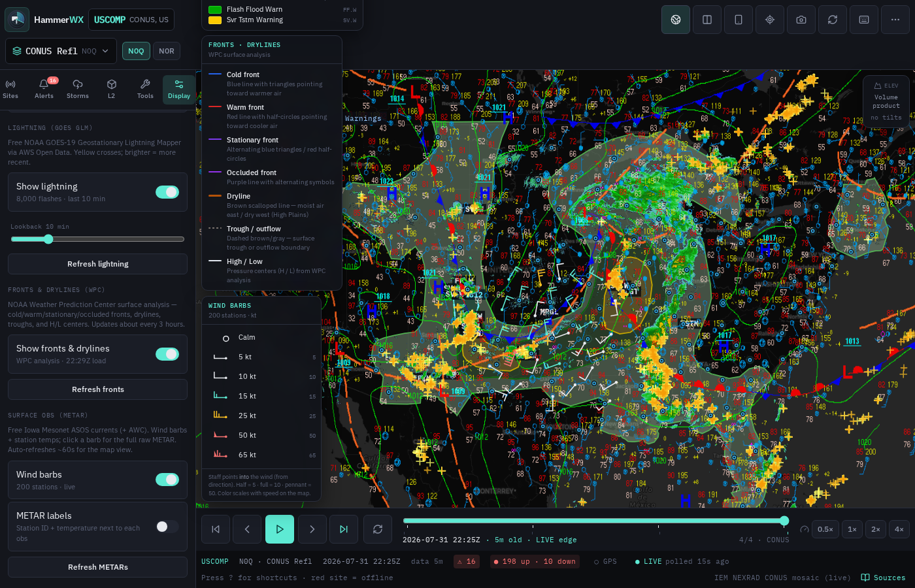Click the Dryline legend entry
Screen dimensions: 915x588
(272, 205)
